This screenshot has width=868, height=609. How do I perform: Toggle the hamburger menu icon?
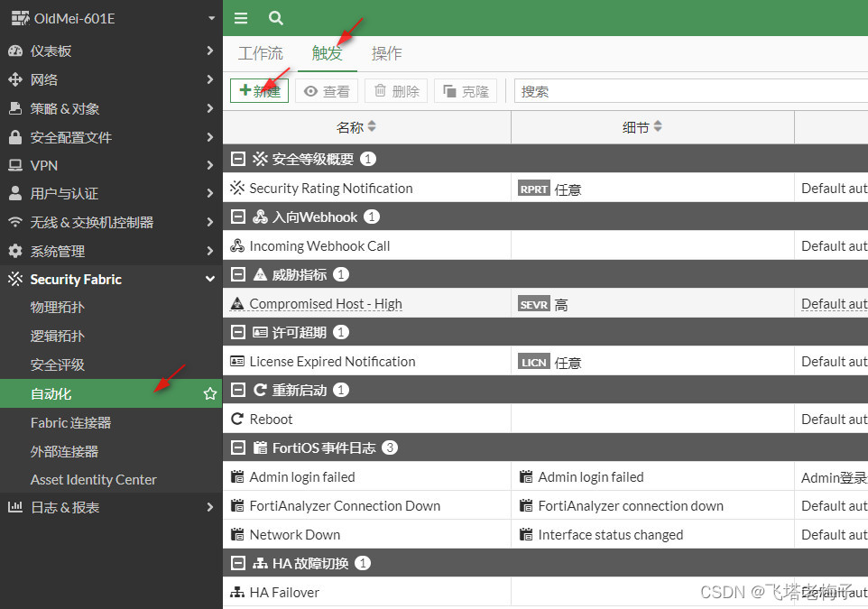point(241,18)
